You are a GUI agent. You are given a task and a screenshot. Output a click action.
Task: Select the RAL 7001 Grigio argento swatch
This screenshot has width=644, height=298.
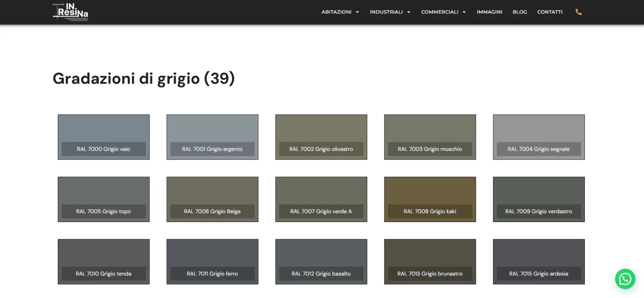[x=212, y=137]
